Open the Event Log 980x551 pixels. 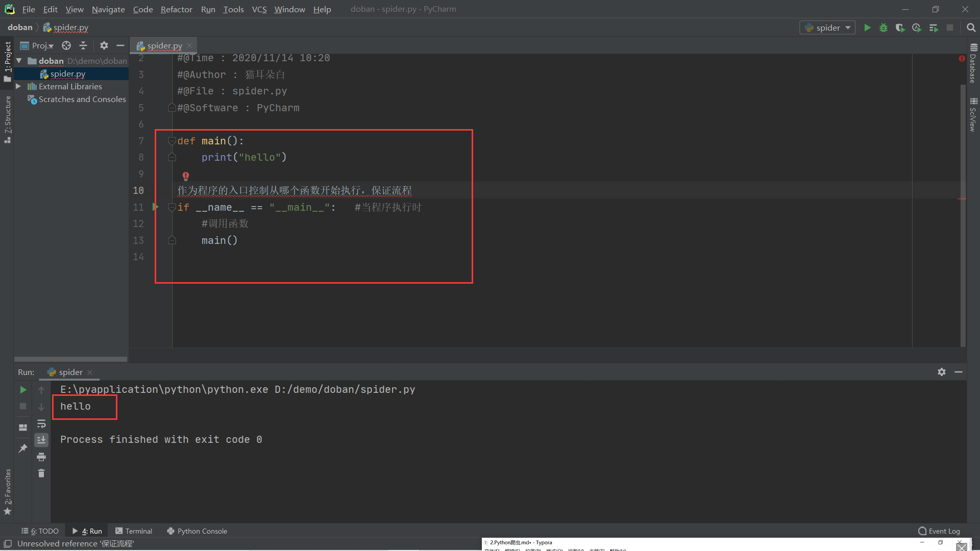coord(939,531)
